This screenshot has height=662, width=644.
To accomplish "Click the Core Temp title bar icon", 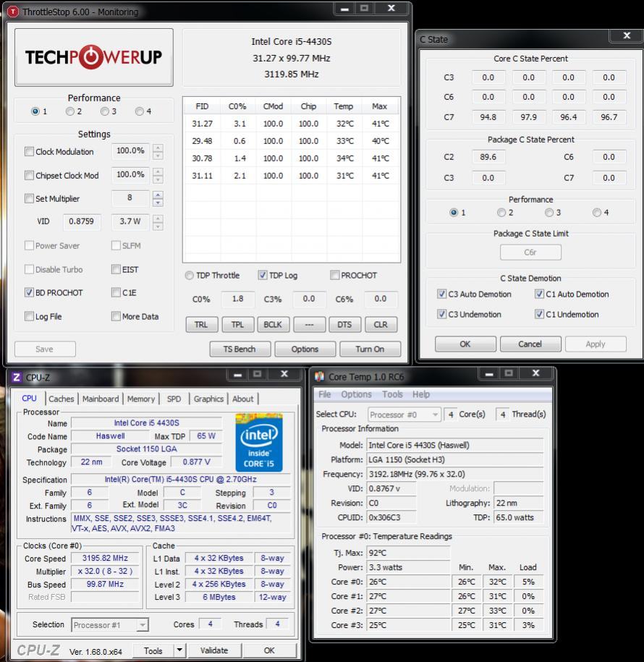I will [319, 376].
